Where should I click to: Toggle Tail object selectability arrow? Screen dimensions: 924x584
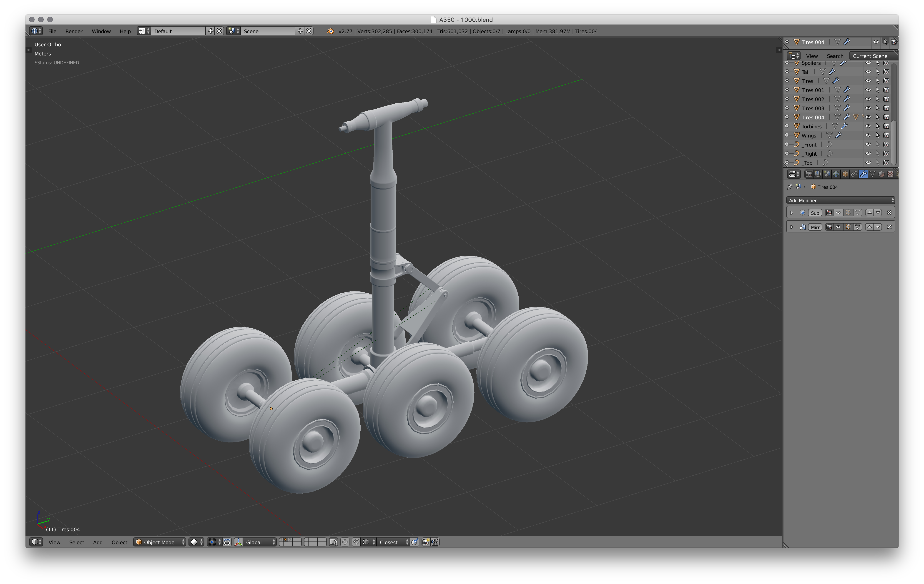[x=878, y=72]
